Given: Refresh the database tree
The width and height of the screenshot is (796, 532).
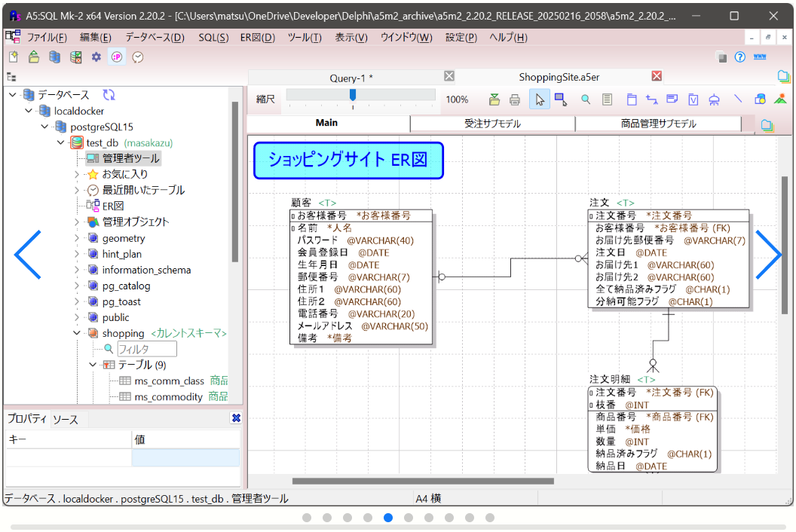Looking at the screenshot, I should click(109, 95).
